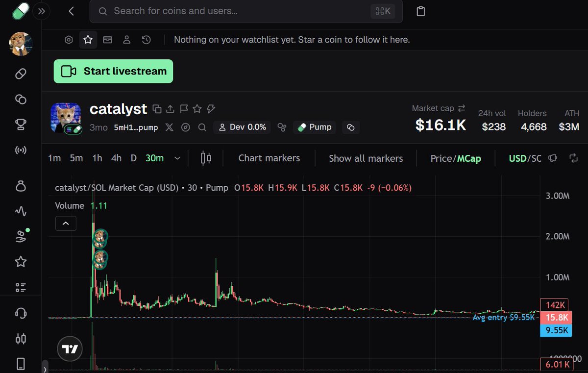Image resolution: width=588 pixels, height=373 pixels.
Task: Toggle Show all markers
Action: pos(366,158)
